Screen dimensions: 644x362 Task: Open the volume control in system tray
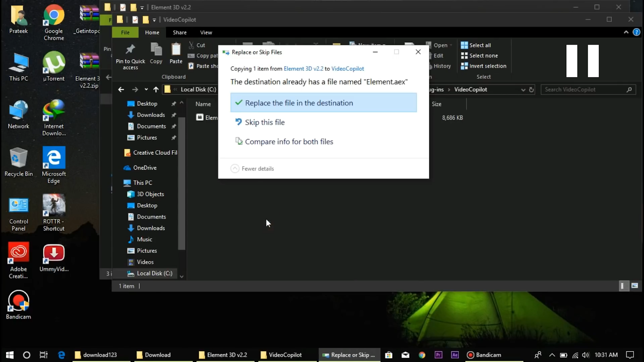586,355
